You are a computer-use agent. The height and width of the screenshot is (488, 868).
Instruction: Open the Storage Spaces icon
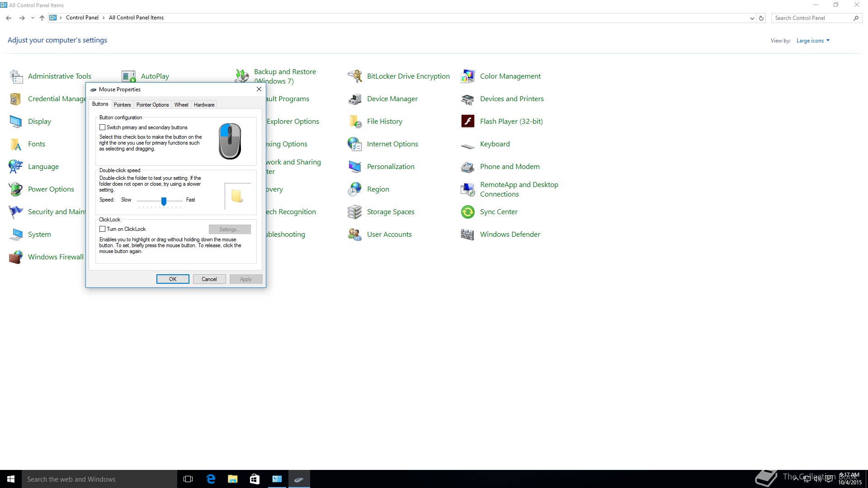[x=355, y=212]
